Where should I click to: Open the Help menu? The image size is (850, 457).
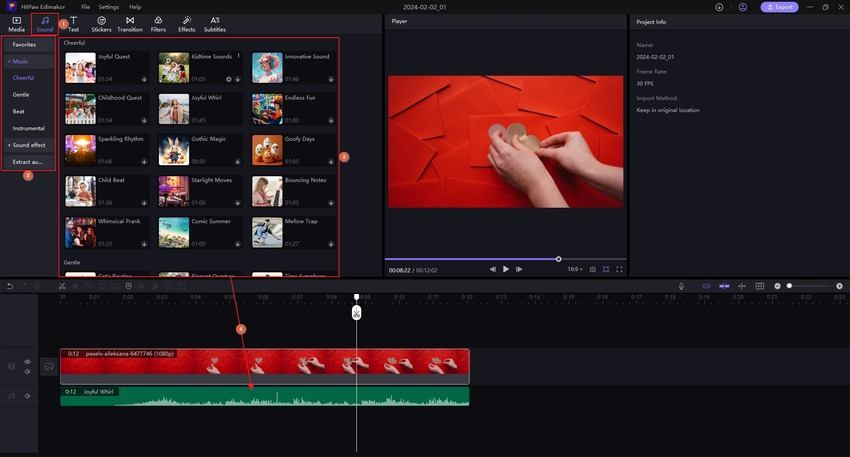pos(135,7)
